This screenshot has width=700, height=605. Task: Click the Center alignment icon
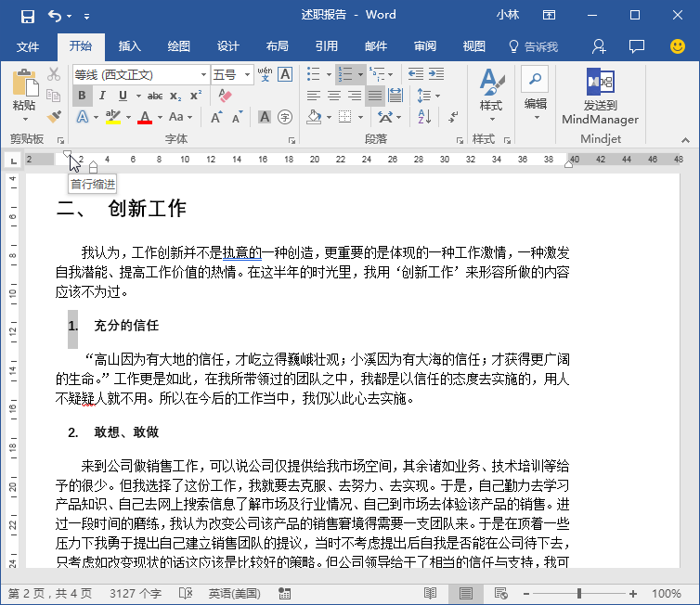click(x=334, y=96)
